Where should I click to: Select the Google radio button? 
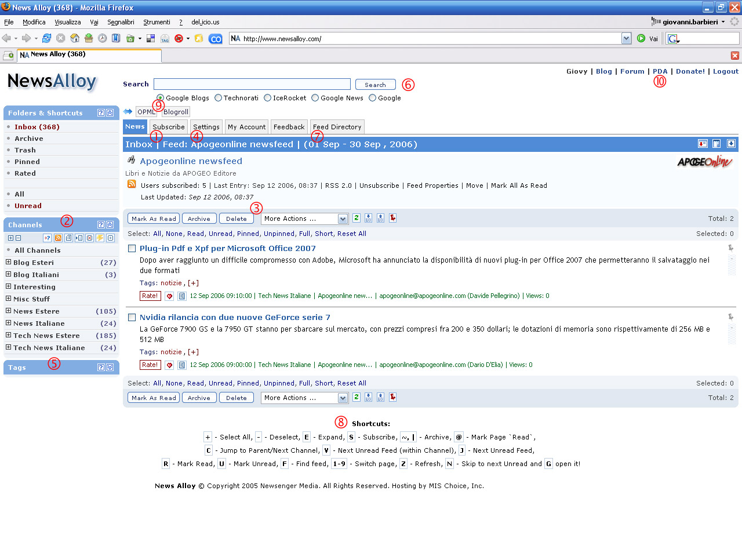pos(372,98)
